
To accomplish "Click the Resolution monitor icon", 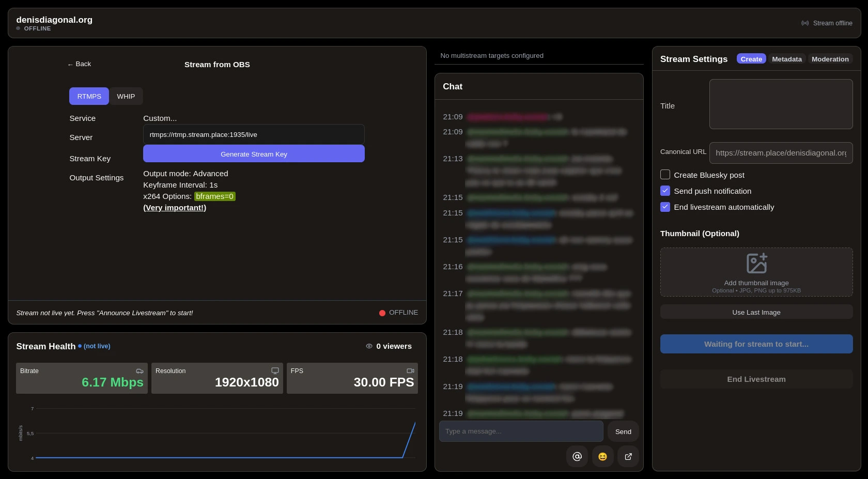I will pos(275,371).
